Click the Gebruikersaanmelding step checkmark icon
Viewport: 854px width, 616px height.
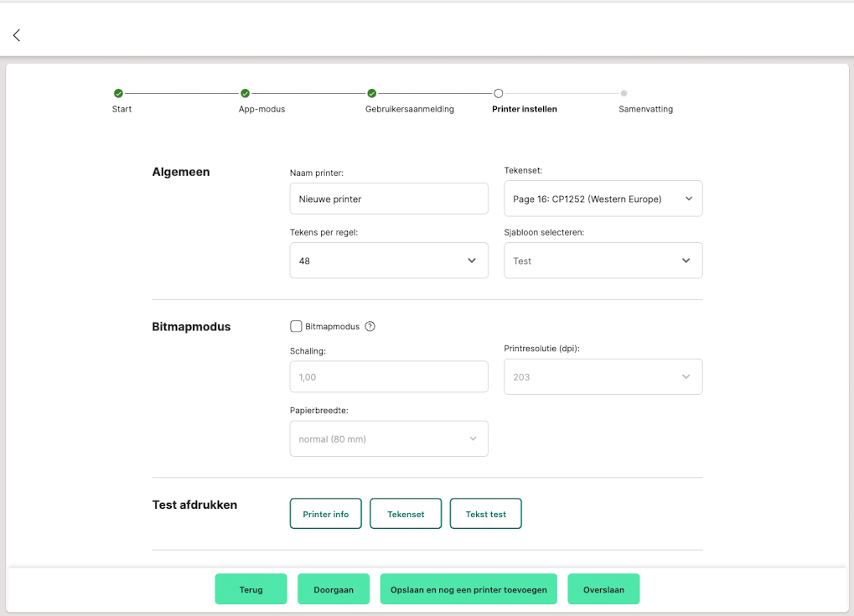[371, 93]
